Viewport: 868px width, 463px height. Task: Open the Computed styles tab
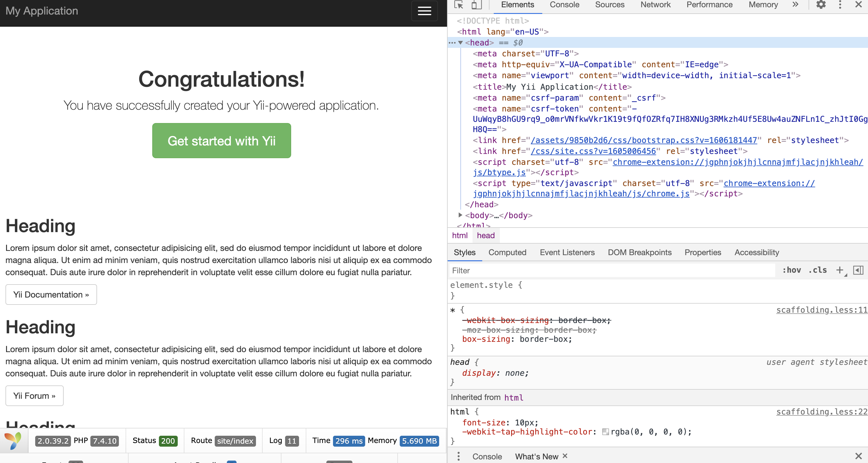coord(507,252)
